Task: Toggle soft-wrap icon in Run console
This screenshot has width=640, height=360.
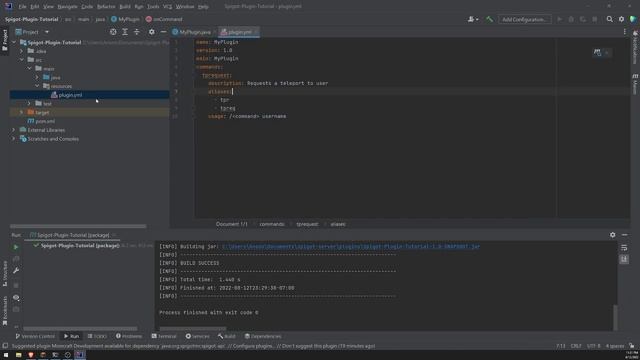Action: click(624, 248)
